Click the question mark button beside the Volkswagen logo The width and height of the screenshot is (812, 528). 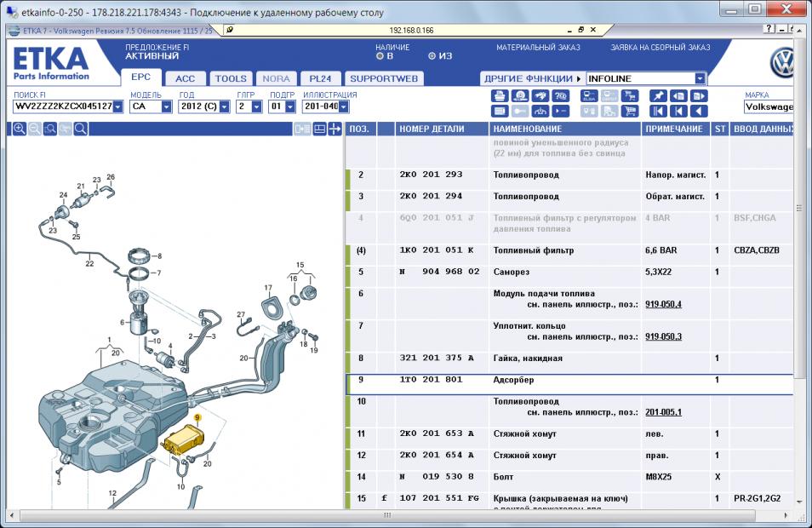tap(770, 29)
